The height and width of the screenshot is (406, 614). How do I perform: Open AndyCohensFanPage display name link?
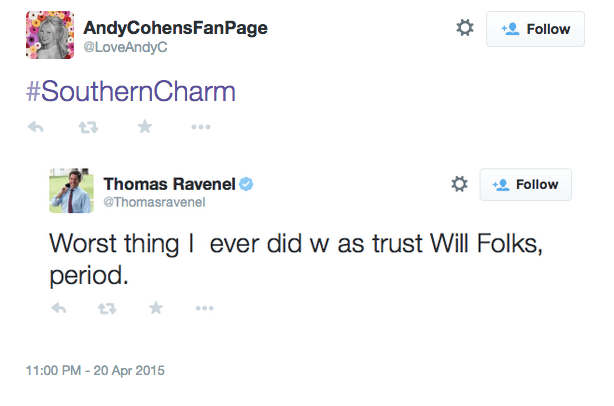pos(174,27)
